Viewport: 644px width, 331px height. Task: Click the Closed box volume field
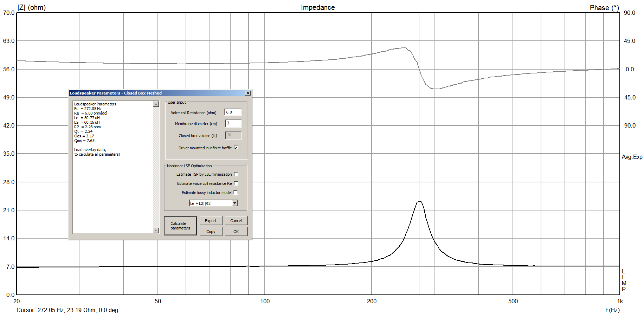[x=233, y=135]
